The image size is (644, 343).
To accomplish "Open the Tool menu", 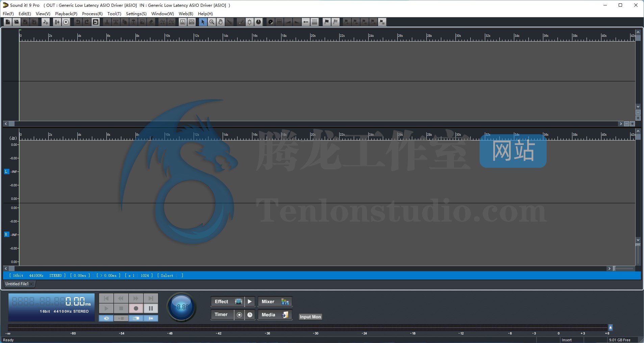I will (x=114, y=14).
